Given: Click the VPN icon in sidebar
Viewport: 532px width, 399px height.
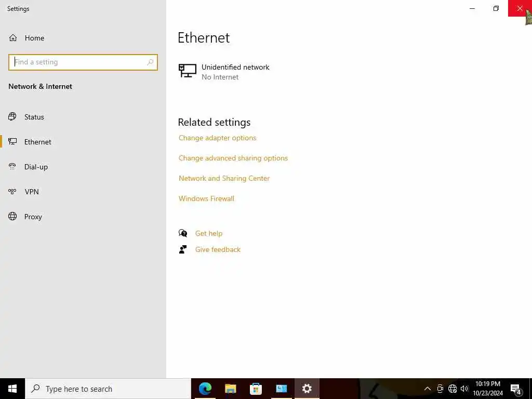Looking at the screenshot, I should (x=12, y=191).
